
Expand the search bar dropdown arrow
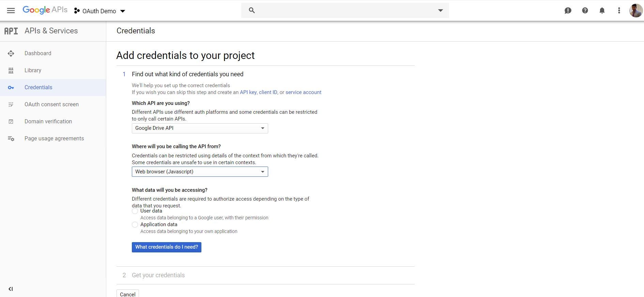(440, 10)
